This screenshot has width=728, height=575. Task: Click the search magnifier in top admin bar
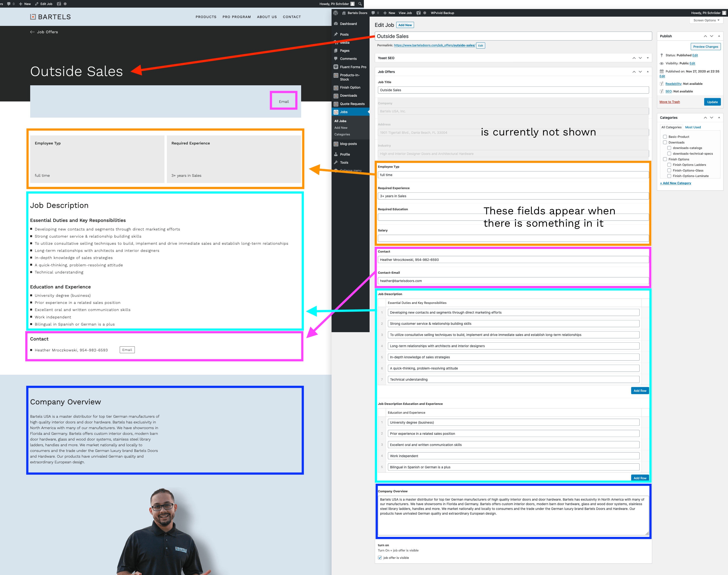click(x=360, y=4)
